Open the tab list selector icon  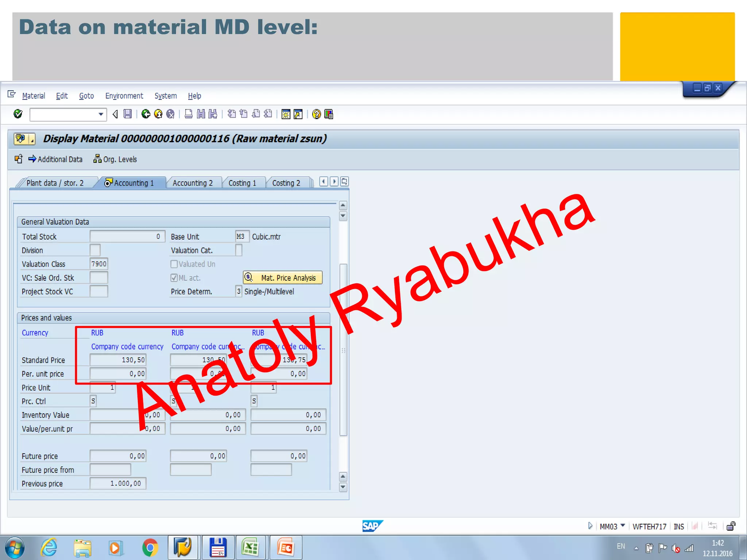pos(344,182)
